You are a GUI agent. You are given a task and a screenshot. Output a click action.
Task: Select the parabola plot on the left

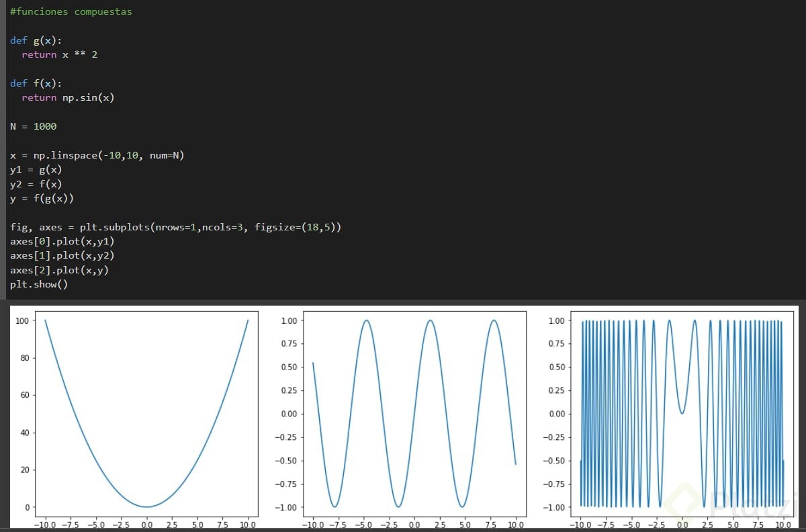(146, 413)
